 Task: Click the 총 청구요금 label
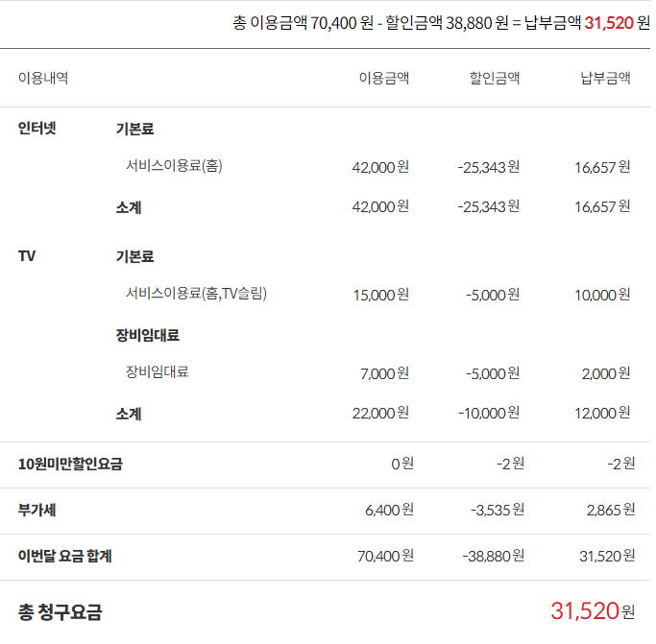[x=60, y=611]
